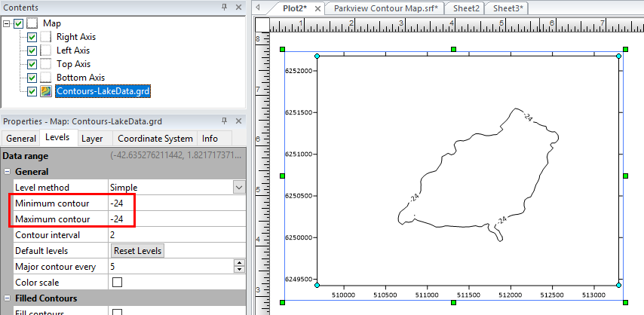Click the Map object icon in Contents
644x315 pixels.
click(32, 23)
